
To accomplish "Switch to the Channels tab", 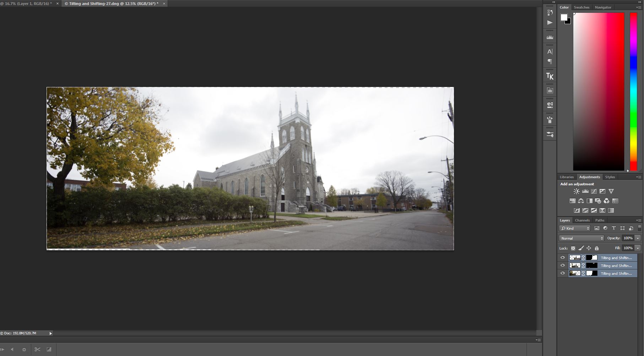I will (x=582, y=220).
